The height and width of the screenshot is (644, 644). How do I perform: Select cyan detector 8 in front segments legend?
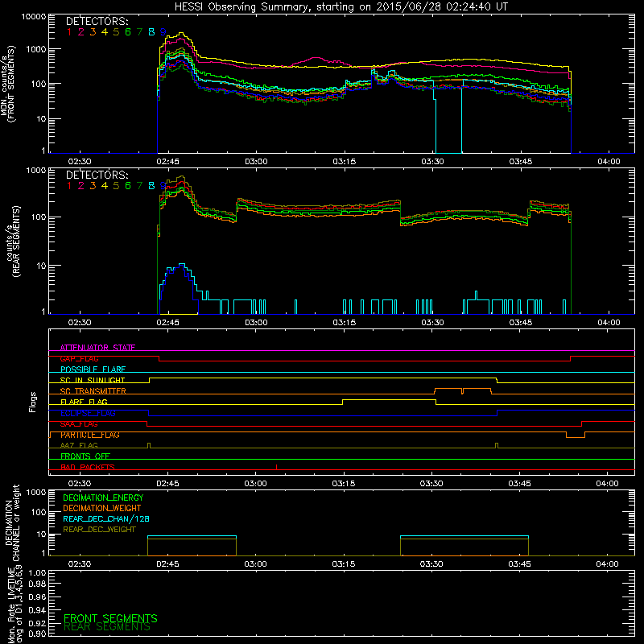point(151,32)
